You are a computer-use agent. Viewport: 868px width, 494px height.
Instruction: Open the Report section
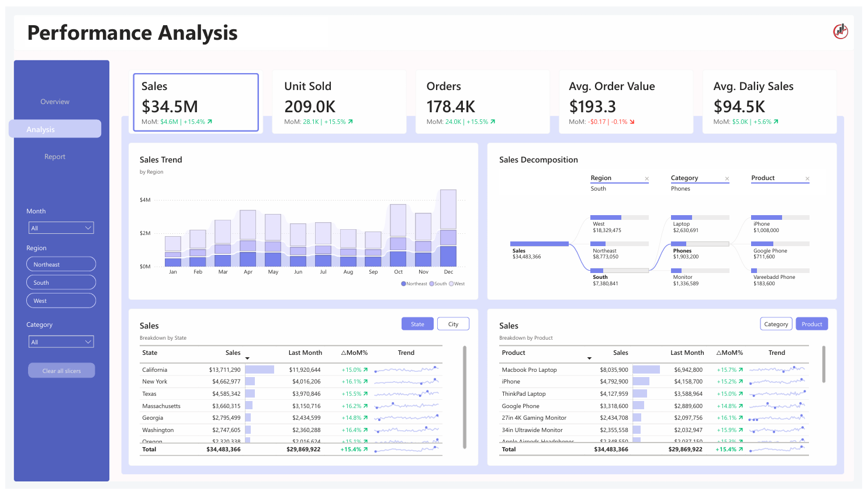(x=54, y=156)
